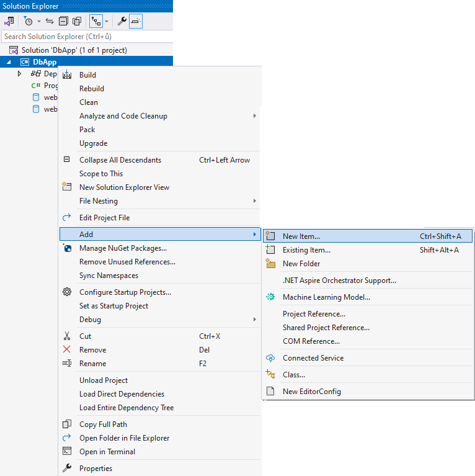Expand the Debug submenu

pos(160,320)
